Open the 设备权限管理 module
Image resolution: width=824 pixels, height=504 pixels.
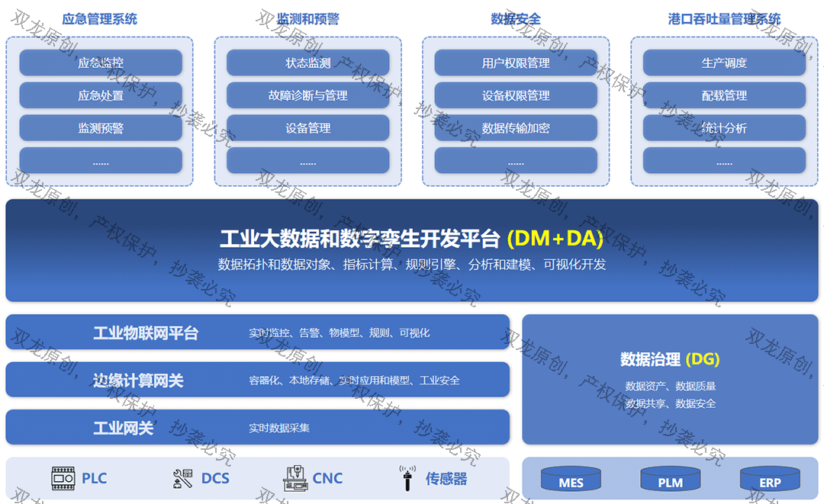pyautogui.click(x=516, y=95)
